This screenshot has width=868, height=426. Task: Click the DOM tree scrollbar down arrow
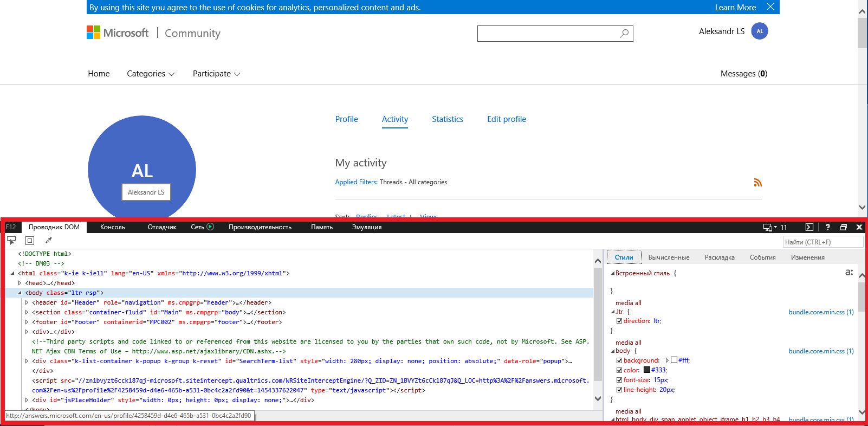(x=598, y=399)
